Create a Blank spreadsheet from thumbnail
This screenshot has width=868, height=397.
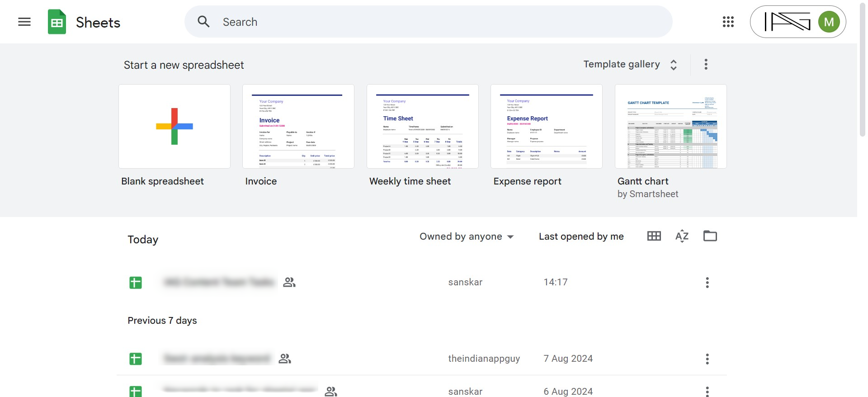(x=175, y=126)
